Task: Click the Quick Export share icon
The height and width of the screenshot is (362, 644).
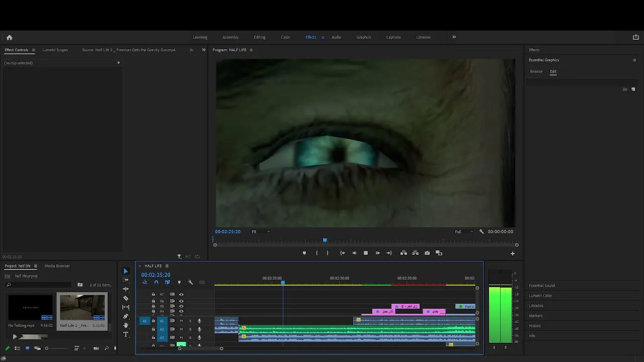Action: point(635,37)
